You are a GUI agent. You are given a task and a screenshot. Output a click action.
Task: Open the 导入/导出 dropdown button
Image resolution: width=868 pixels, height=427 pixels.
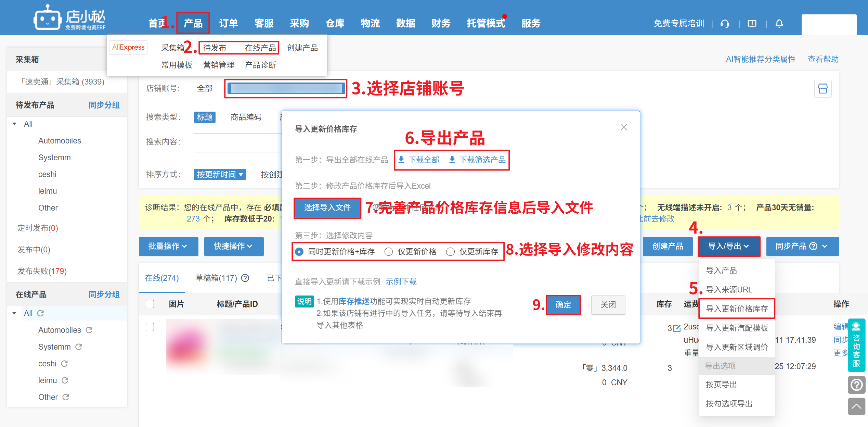click(729, 246)
